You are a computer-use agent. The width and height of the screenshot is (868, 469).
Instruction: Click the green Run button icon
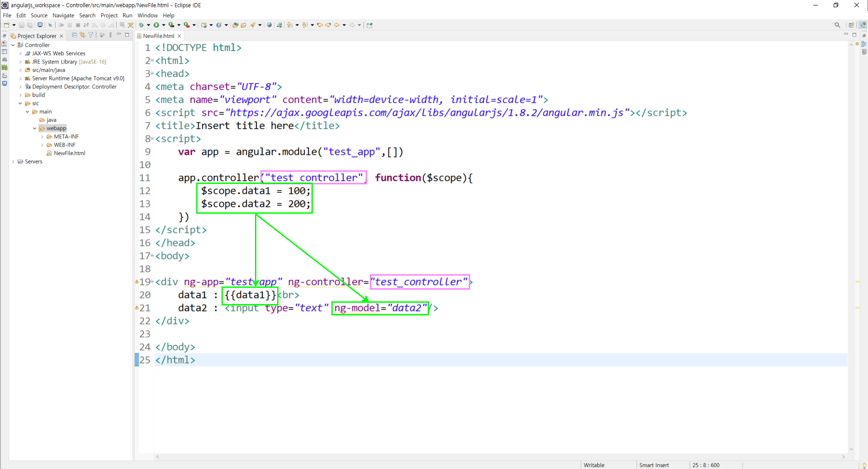click(156, 25)
